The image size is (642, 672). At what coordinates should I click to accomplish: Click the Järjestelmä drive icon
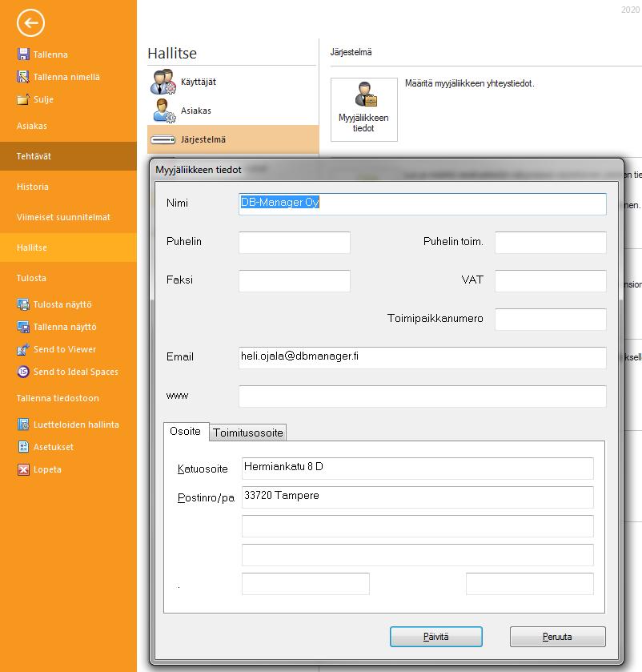(x=163, y=139)
